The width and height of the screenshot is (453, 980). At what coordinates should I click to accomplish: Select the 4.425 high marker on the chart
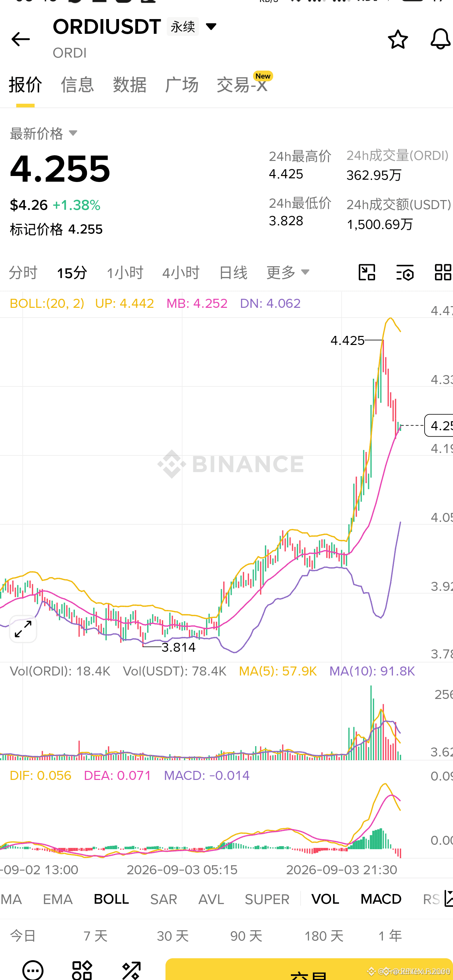click(347, 341)
